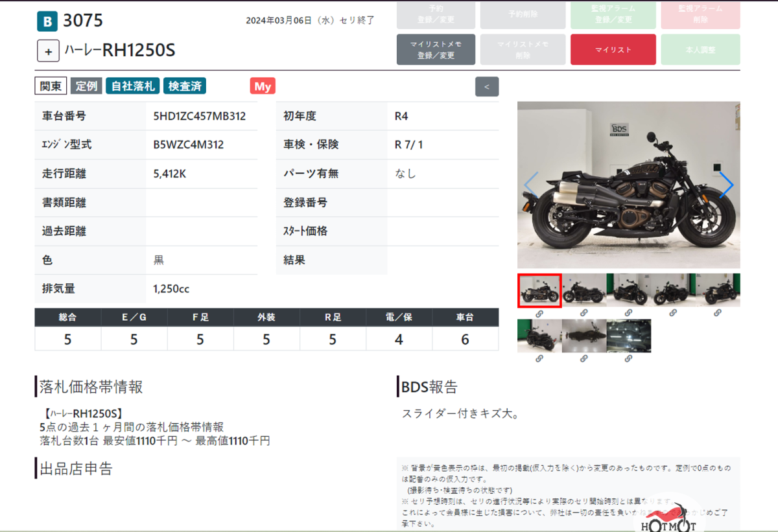This screenshot has height=532, width=778.
Task: Select the parts value なし
Action: click(405, 174)
